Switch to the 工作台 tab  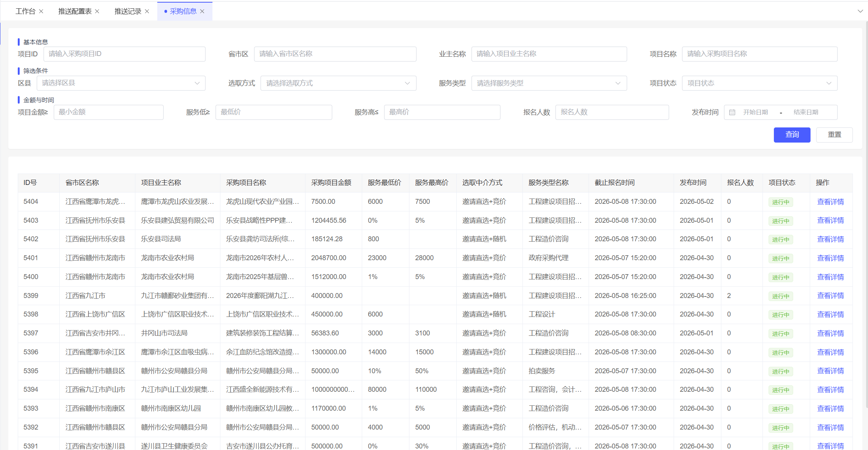pos(25,11)
